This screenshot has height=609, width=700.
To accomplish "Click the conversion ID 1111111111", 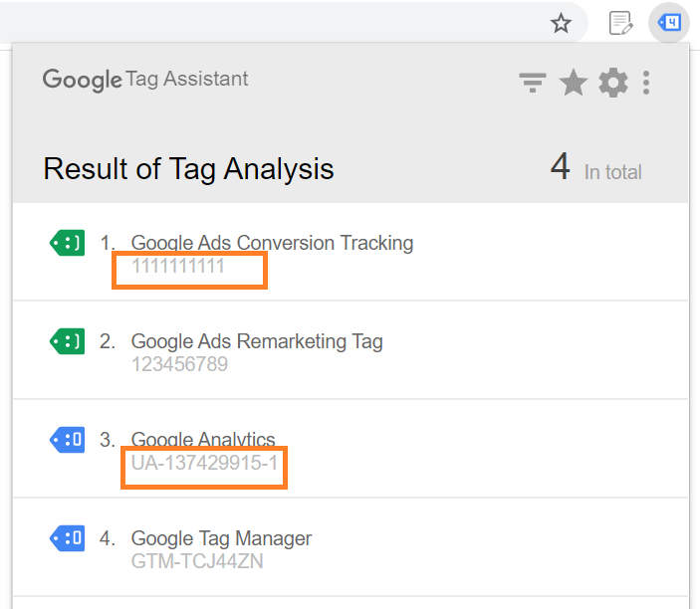I will (x=178, y=266).
